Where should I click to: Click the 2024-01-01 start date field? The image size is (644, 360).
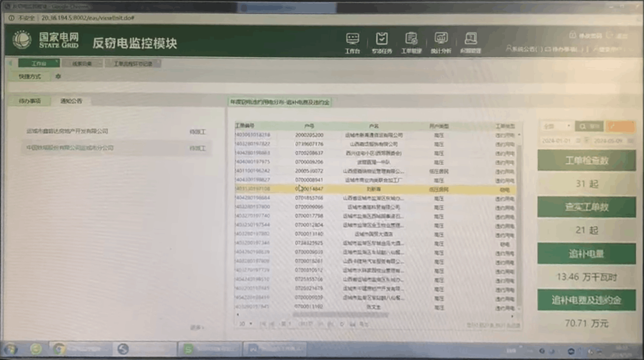(556, 140)
